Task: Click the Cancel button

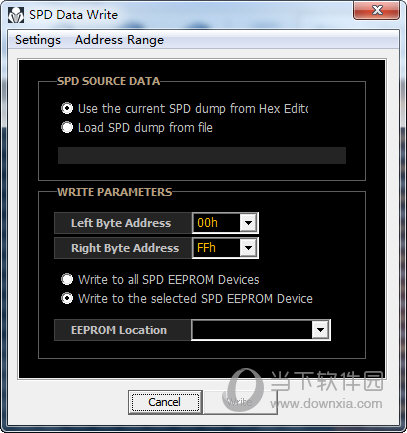Action: [165, 402]
